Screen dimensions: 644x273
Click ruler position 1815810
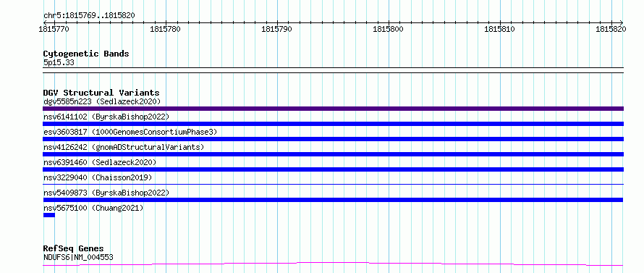pos(500,29)
